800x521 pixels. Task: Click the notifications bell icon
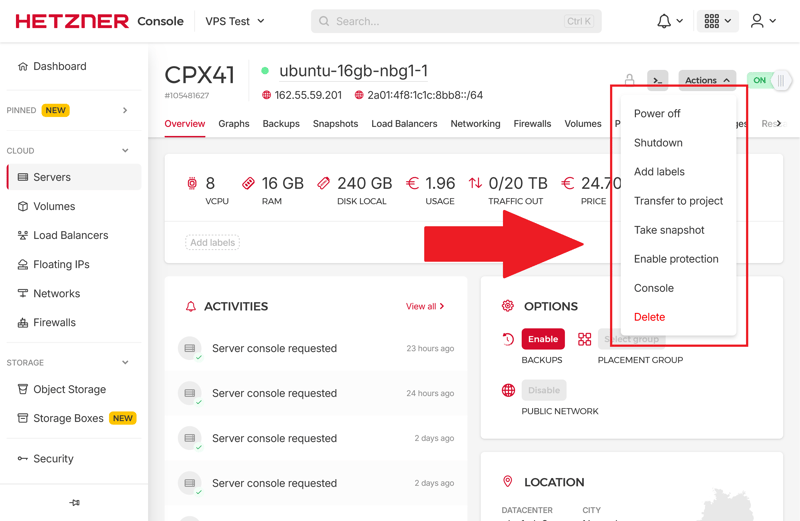[664, 21]
